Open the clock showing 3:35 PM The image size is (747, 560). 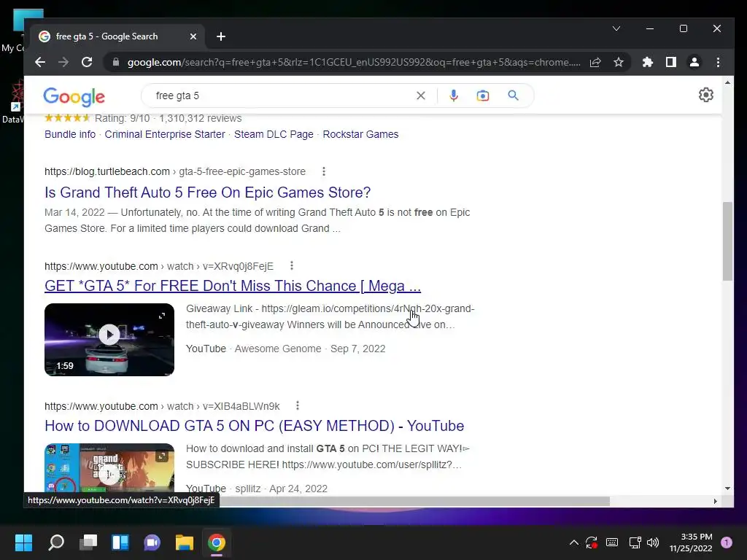pyautogui.click(x=691, y=542)
